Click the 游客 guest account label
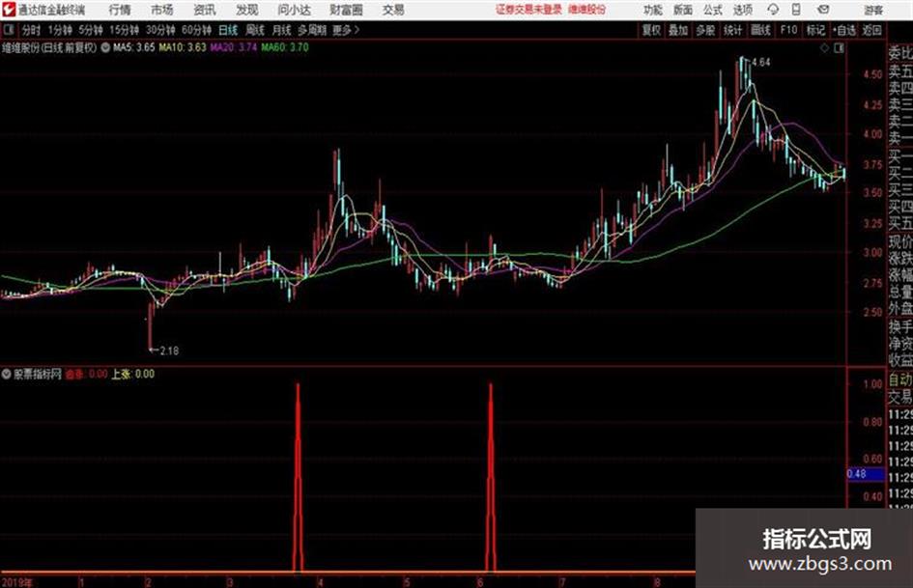 pyautogui.click(x=872, y=10)
